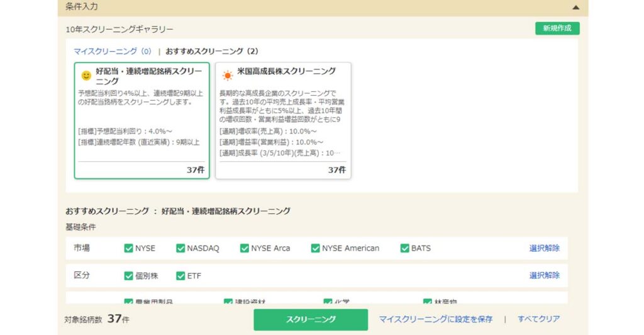Click 予想配当利回り：4.0%～ condition text

[x=125, y=132]
